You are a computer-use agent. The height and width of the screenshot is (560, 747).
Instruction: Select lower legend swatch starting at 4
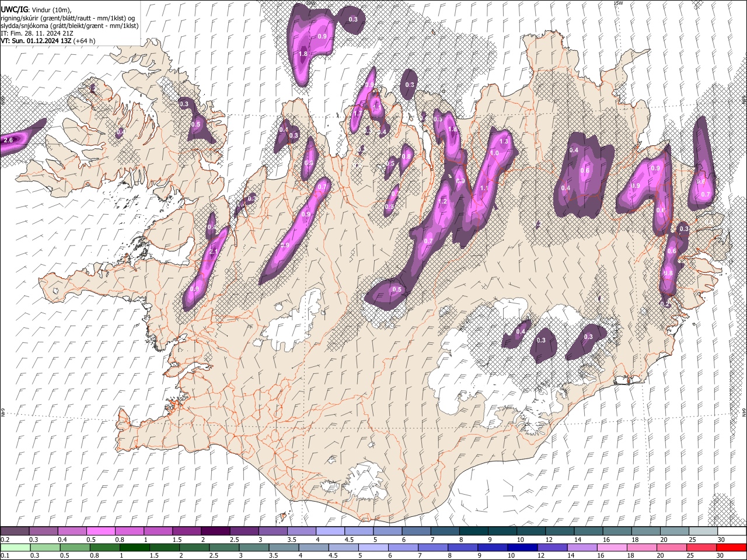point(313,548)
